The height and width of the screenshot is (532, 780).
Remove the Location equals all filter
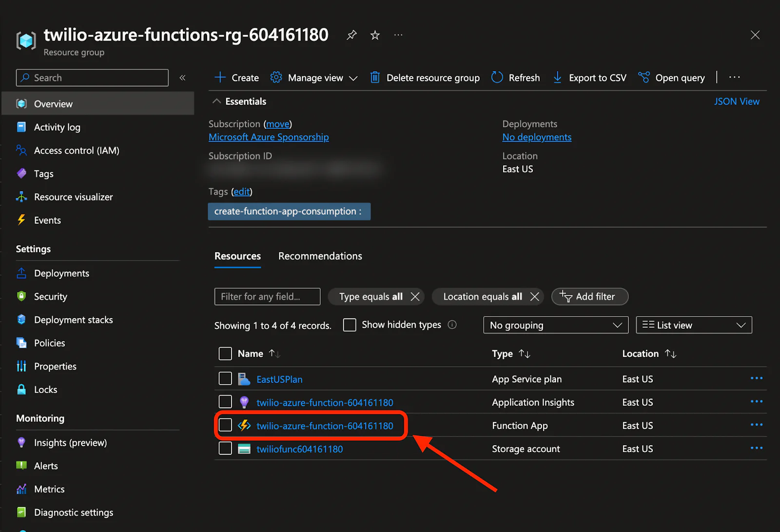click(x=535, y=296)
